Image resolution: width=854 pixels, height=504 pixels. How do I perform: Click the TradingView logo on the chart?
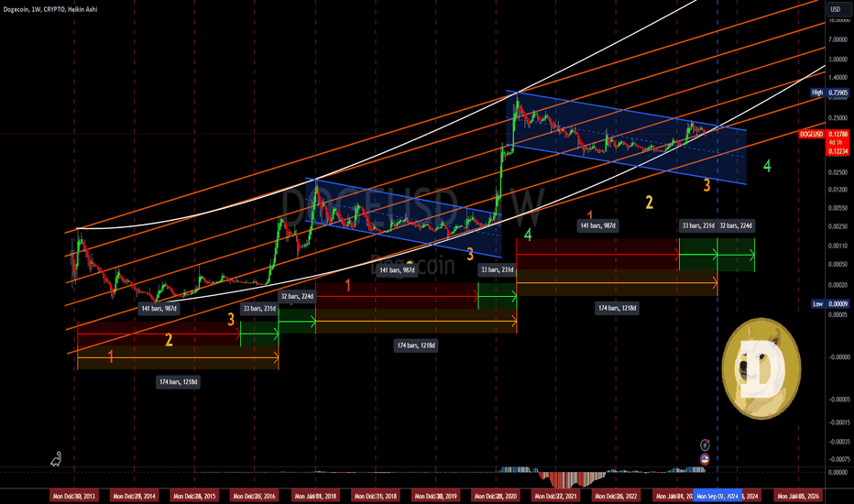(56, 459)
